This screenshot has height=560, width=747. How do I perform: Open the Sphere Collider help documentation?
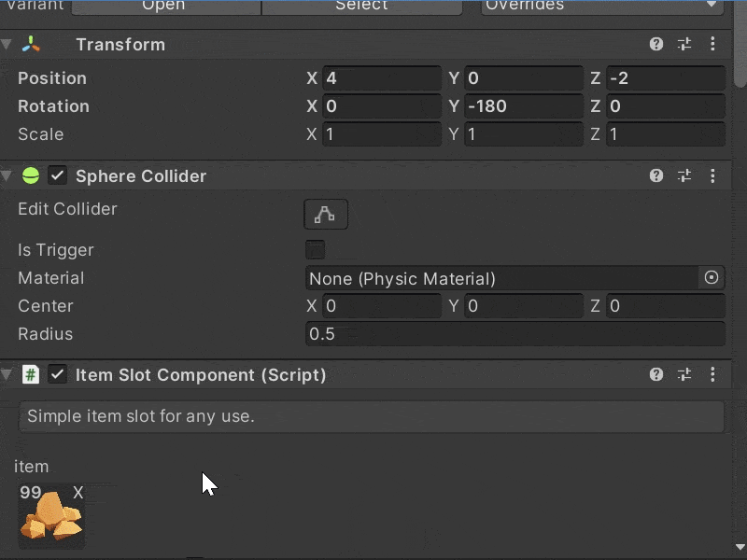click(655, 175)
